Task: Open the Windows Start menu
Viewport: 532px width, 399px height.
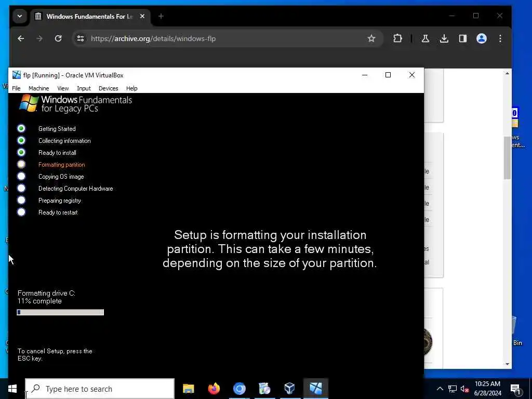Action: (x=12, y=389)
